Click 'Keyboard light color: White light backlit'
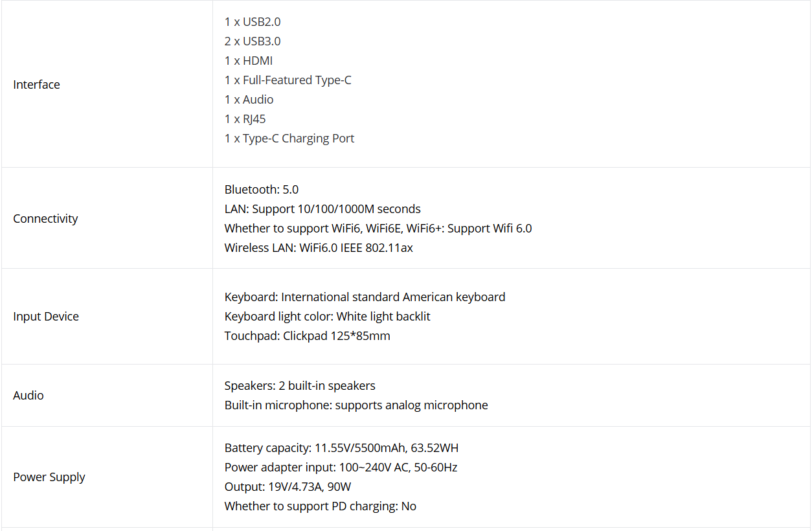 (x=327, y=317)
